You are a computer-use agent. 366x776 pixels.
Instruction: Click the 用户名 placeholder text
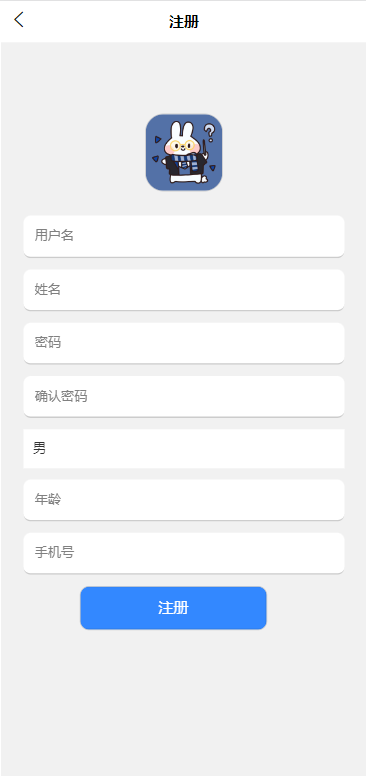click(54, 236)
